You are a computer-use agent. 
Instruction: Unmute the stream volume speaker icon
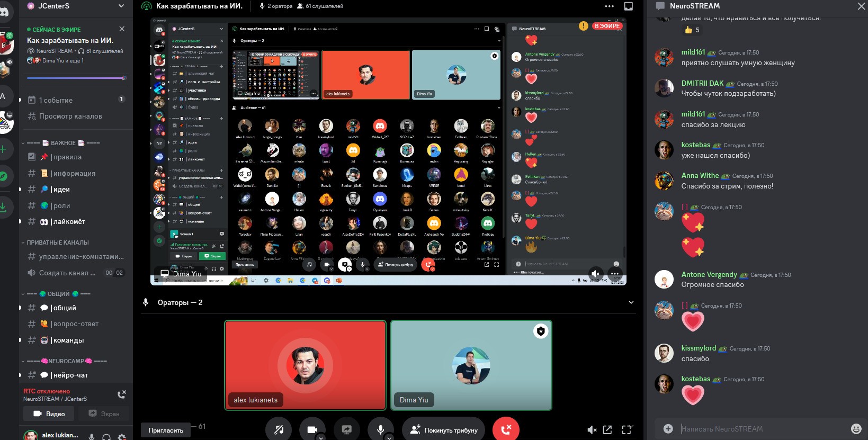click(x=592, y=430)
